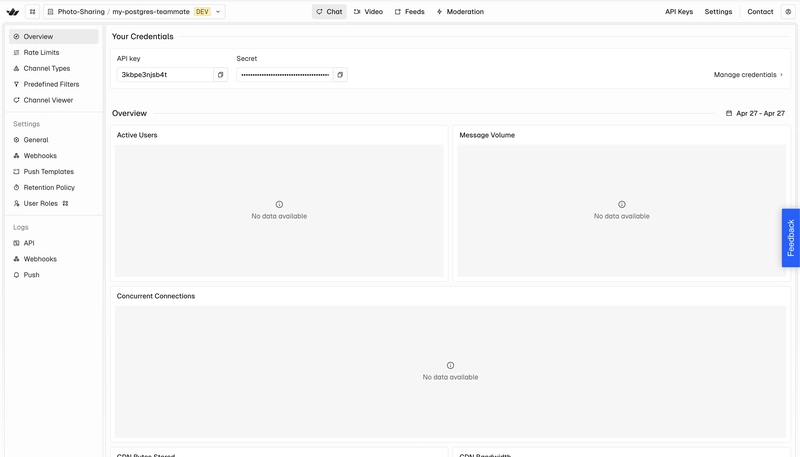This screenshot has width=800, height=457.
Task: Click the Your Credentials heading
Action: click(x=143, y=36)
